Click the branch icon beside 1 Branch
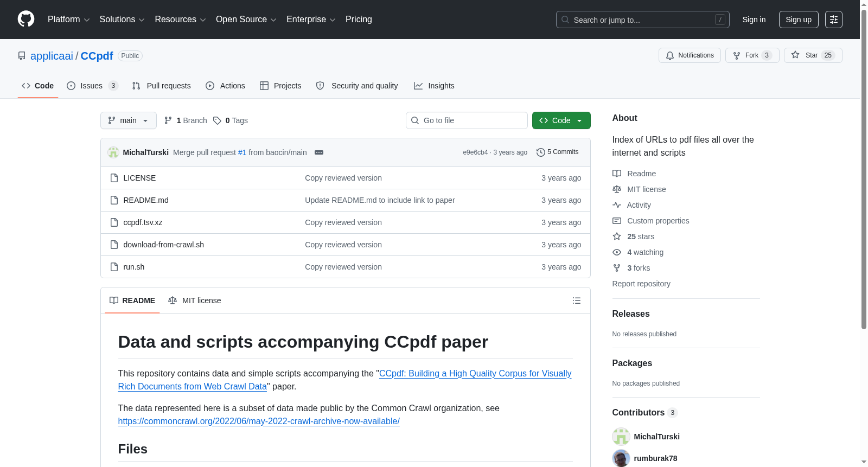This screenshot has width=868, height=467. coord(168,120)
